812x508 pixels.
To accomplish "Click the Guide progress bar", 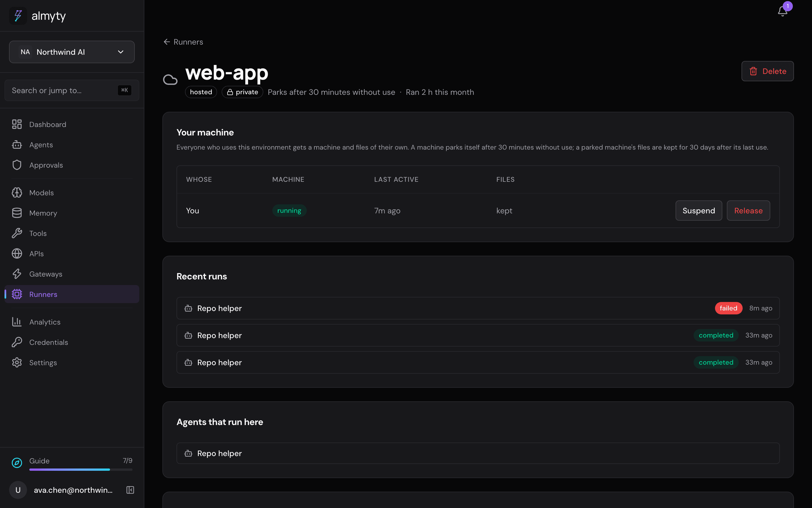I will [x=81, y=469].
